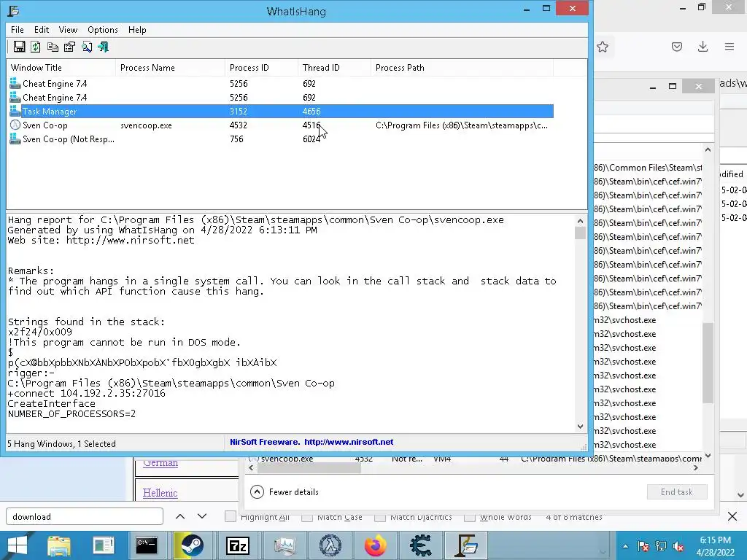
Task: Toggle the Match Case checkbox
Action: [307, 517]
